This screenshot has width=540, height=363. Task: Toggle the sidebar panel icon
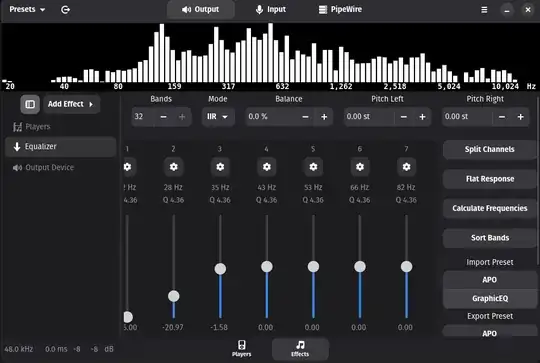click(x=30, y=104)
